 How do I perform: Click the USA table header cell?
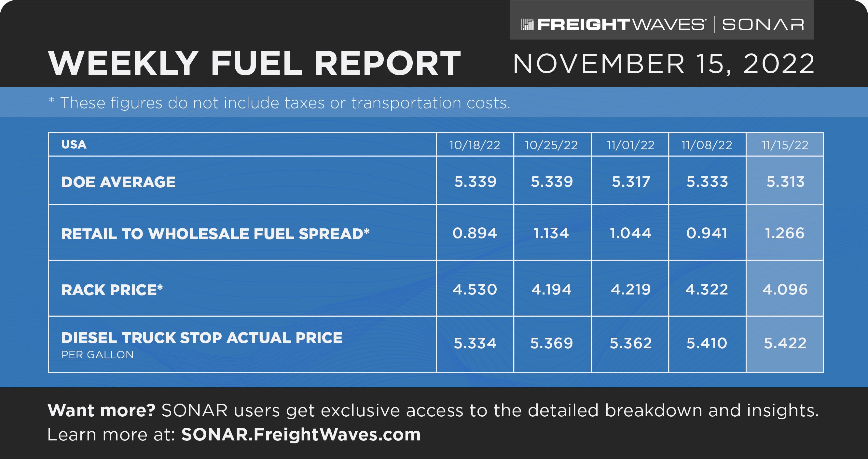coord(74,144)
